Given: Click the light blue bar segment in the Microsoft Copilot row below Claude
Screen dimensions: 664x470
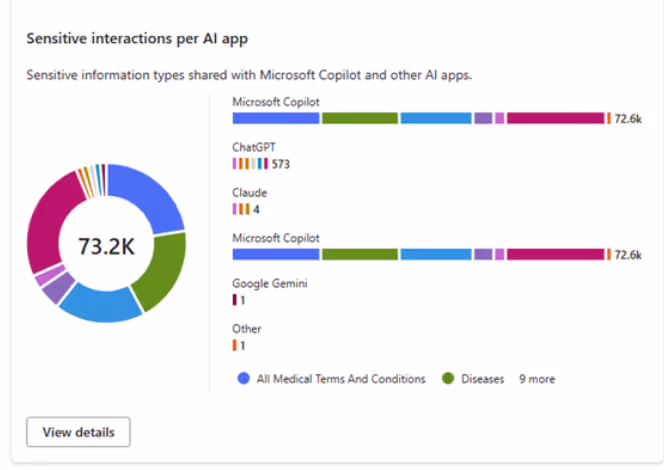Looking at the screenshot, I should pyautogui.click(x=436, y=254).
